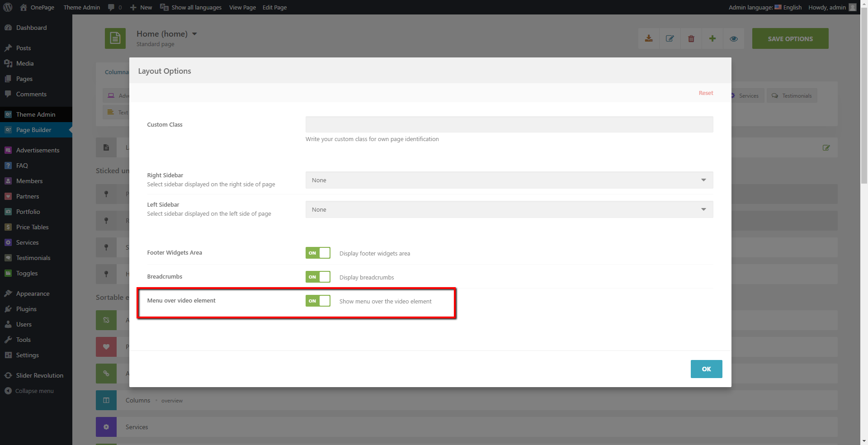Viewport: 868px width, 445px height.
Task: Expand the Home (home) page selector arrow
Action: (x=194, y=34)
